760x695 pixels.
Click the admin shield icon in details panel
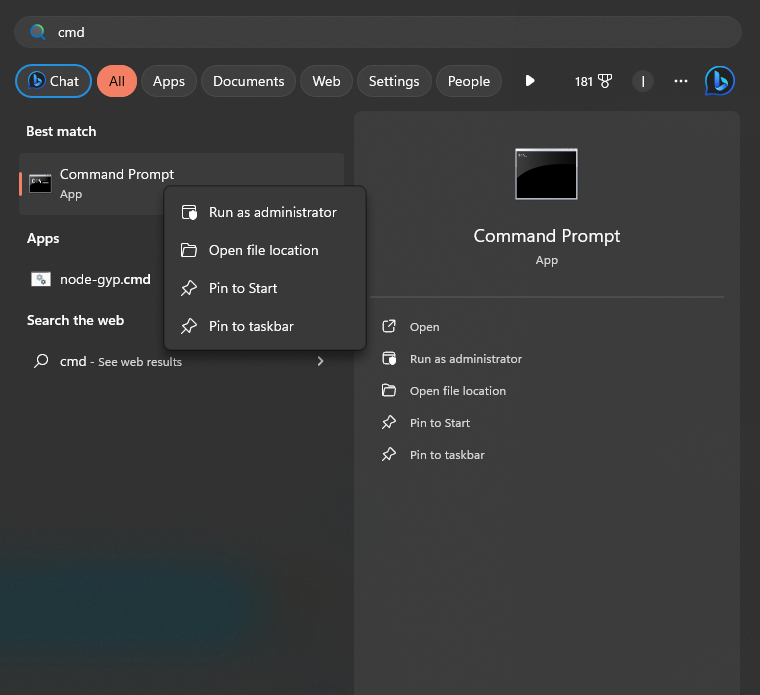pos(389,358)
